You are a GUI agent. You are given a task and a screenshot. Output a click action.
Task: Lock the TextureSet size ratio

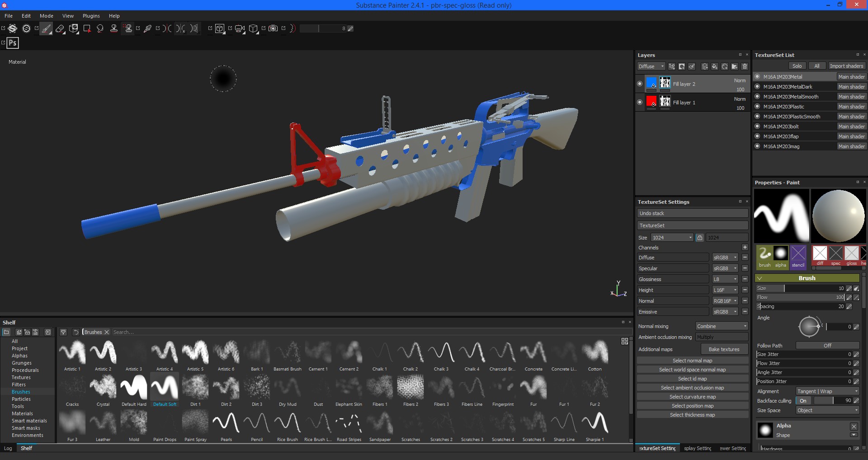coord(699,238)
